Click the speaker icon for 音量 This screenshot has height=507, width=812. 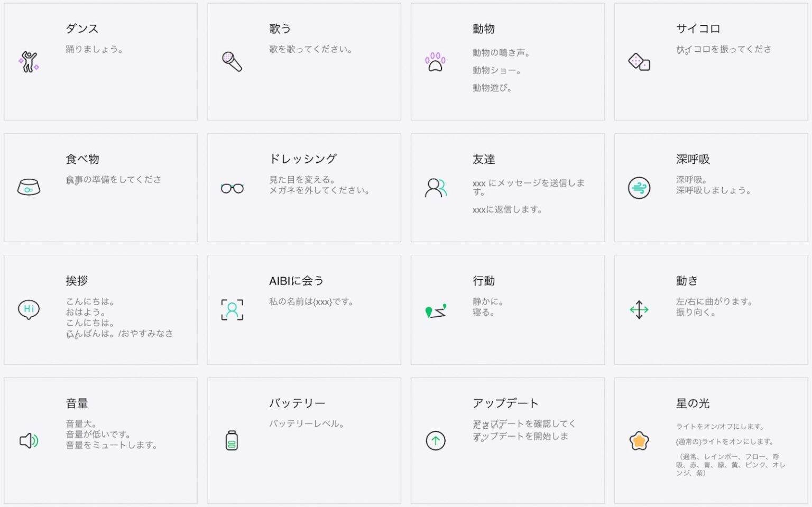click(x=29, y=440)
